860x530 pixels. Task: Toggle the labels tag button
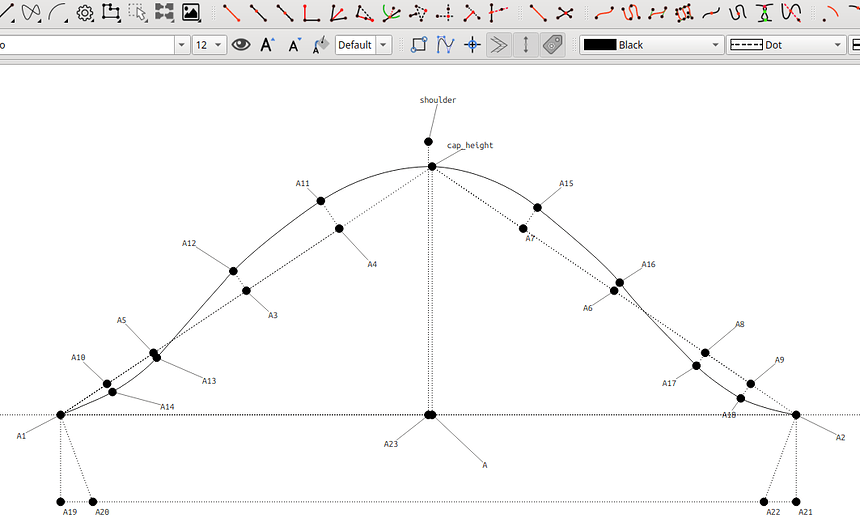(x=552, y=45)
